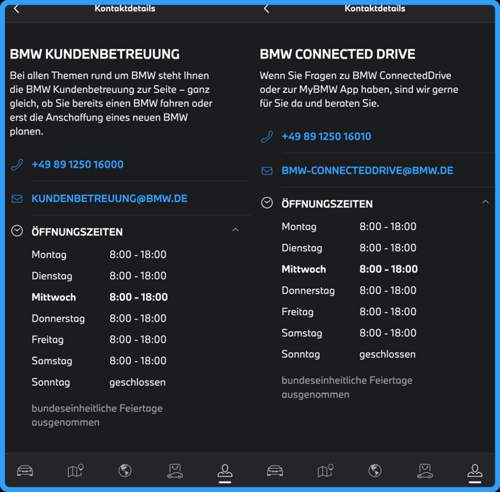This screenshot has height=492, width=500.
Task: Open globe tab in right bottom bar
Action: (375, 471)
